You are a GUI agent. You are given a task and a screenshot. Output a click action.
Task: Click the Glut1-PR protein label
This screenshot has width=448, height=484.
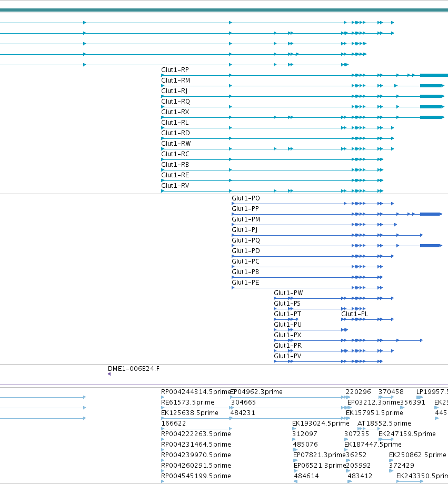[288, 345]
